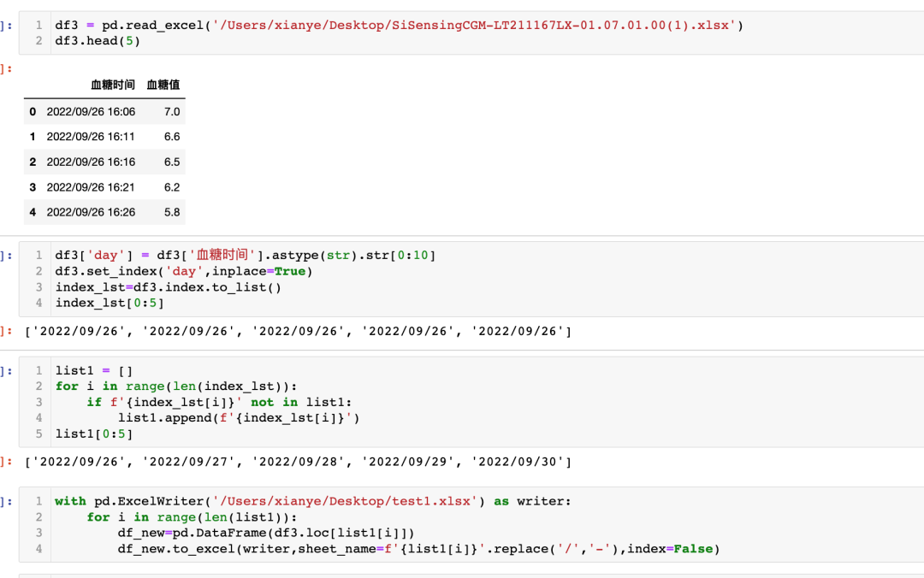This screenshot has height=578, width=924.
Task: Place cursor on the df_new.to_excel line
Action: click(x=419, y=549)
